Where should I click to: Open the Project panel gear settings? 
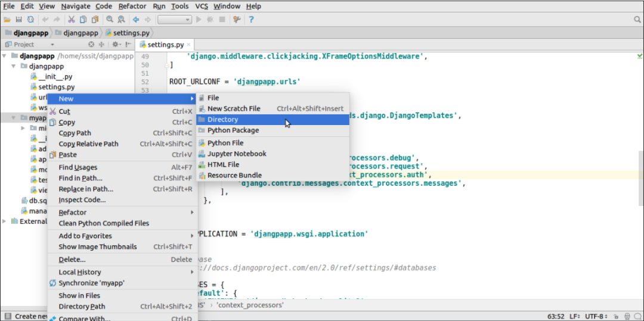coord(116,45)
